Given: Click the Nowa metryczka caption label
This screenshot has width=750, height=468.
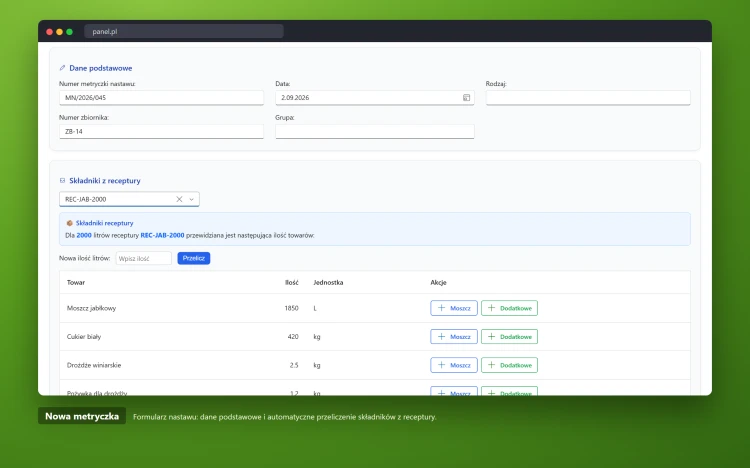Looking at the screenshot, I should [82, 416].
